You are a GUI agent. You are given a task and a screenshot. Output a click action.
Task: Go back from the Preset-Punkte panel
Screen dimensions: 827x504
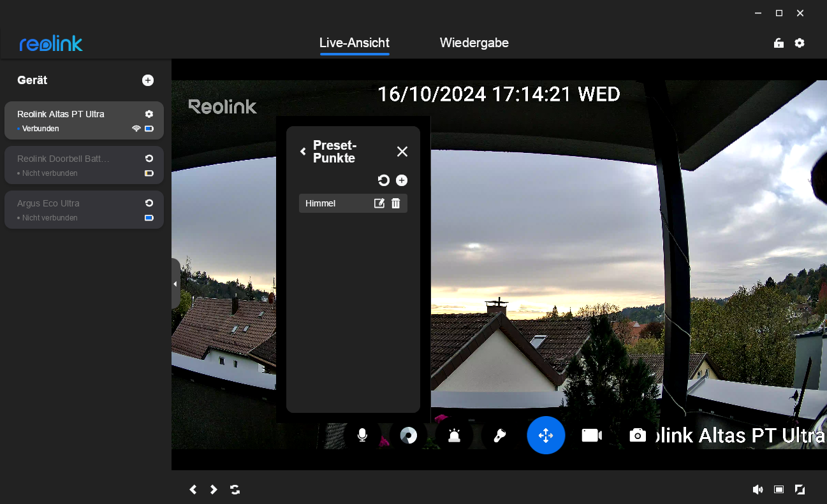click(x=303, y=152)
